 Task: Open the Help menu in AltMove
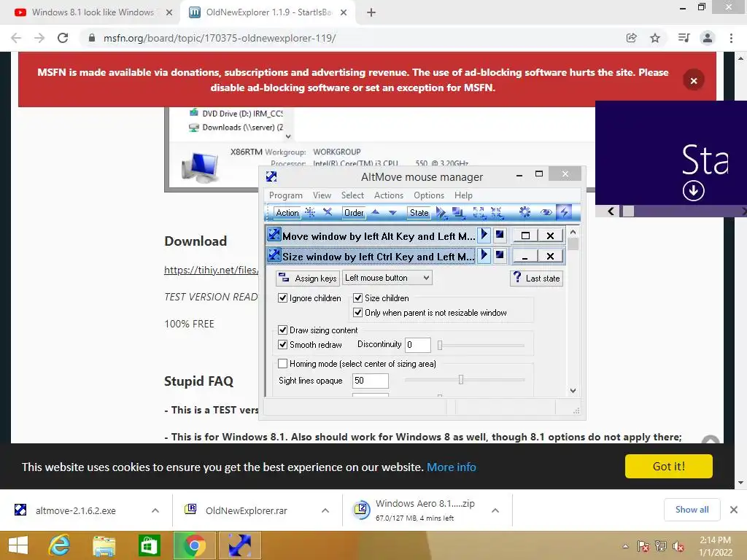(x=463, y=195)
